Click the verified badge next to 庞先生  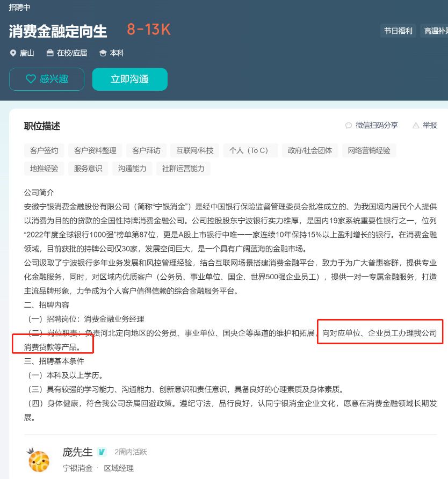[x=102, y=452]
